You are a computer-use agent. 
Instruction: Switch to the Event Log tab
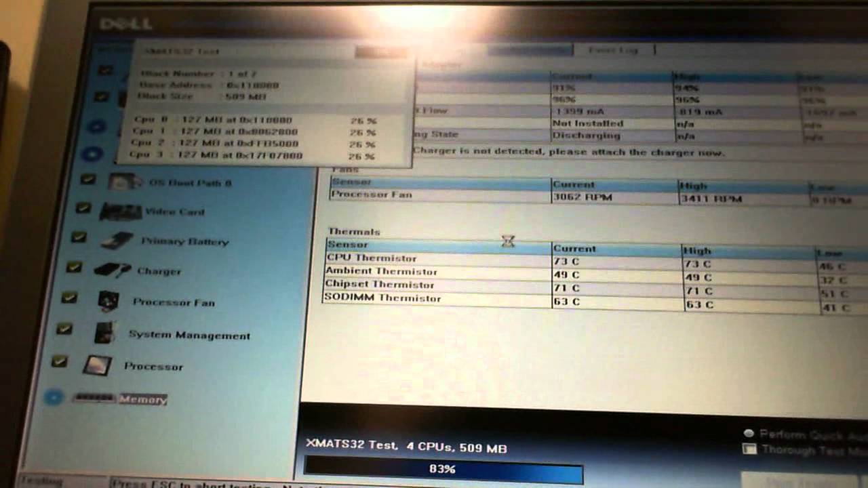[x=614, y=50]
